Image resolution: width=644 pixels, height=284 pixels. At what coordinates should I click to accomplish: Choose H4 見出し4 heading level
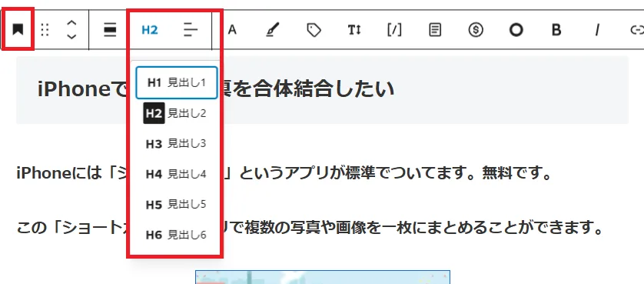(177, 174)
